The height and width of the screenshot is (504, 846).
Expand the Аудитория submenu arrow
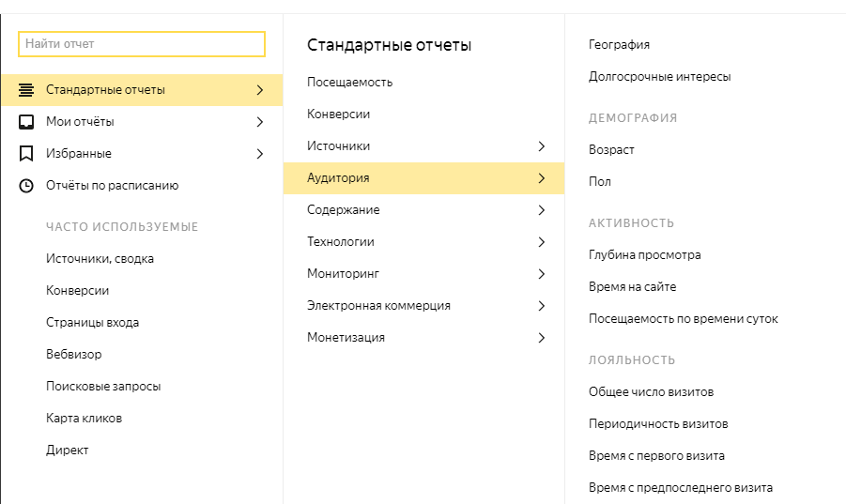[542, 178]
